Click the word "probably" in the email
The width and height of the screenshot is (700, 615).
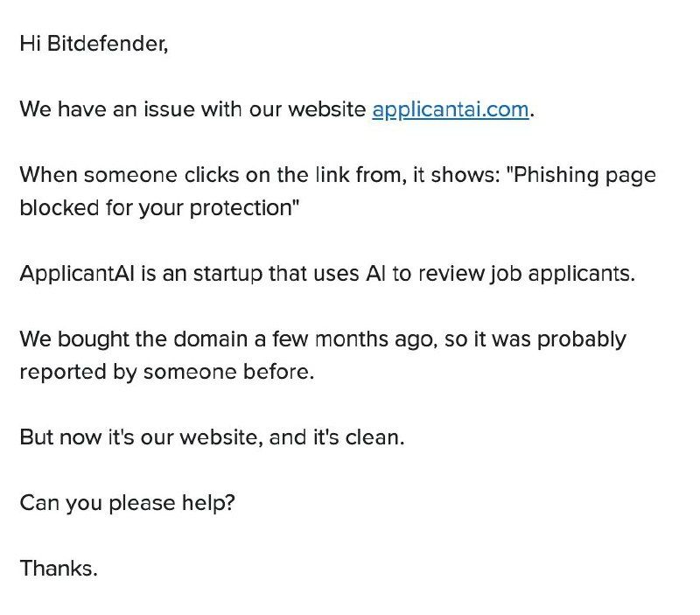click(581, 339)
